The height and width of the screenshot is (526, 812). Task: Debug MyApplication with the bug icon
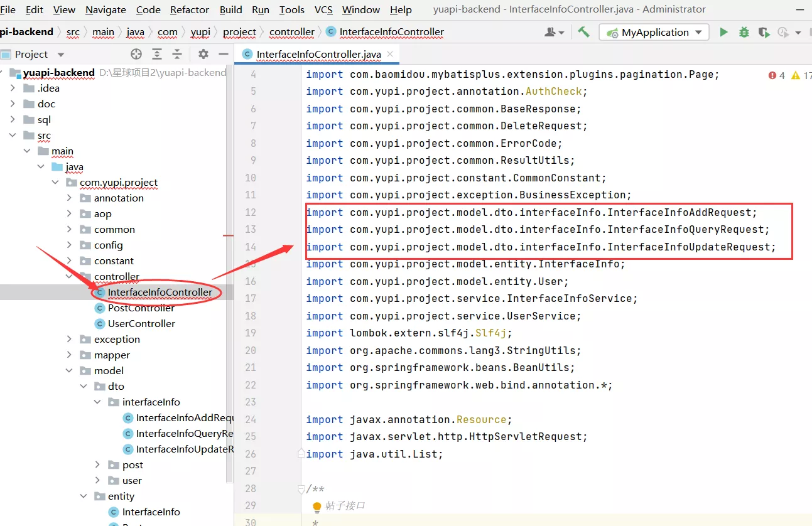point(744,32)
